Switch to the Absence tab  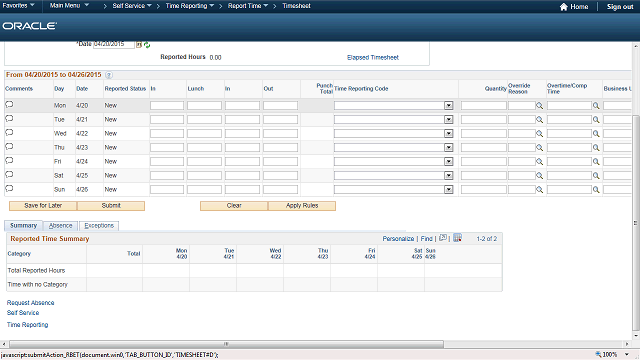coord(60,226)
